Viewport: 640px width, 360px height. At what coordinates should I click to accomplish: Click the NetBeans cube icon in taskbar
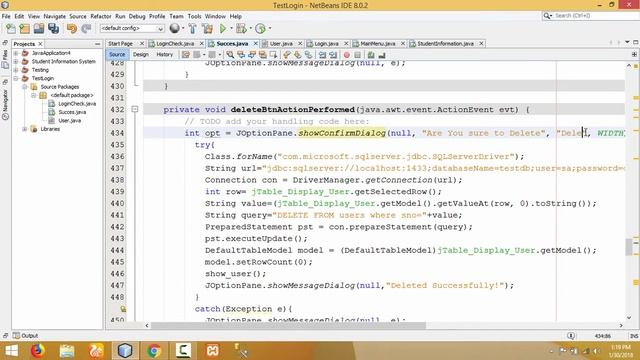coord(125,351)
